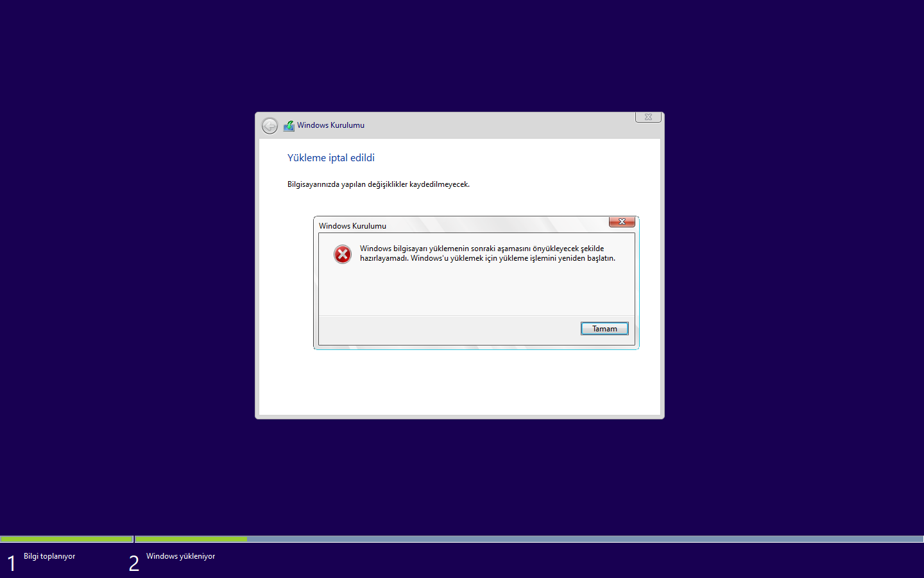Click the back arrow in Windows Kurulumu
Screen dimensions: 924x578
click(269, 125)
